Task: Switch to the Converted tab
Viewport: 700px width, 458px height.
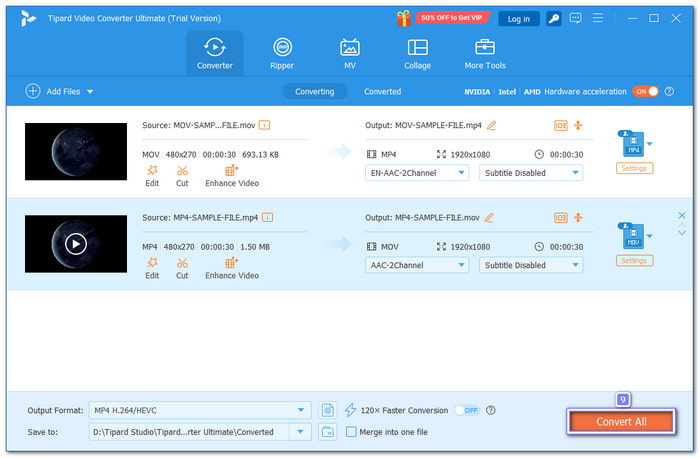Action: (x=382, y=91)
